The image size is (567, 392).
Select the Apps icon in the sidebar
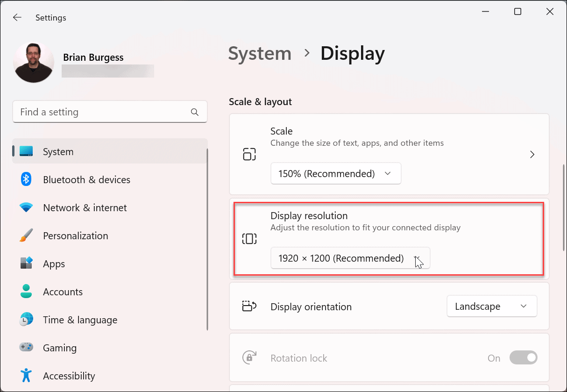point(26,264)
